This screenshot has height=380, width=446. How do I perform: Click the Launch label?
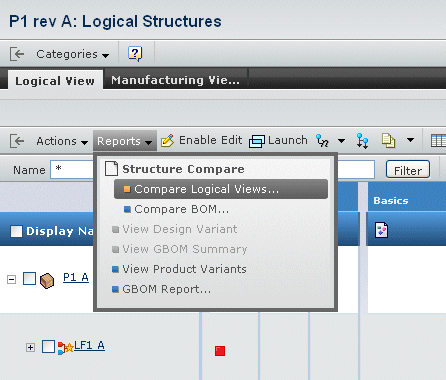pyautogui.click(x=288, y=140)
